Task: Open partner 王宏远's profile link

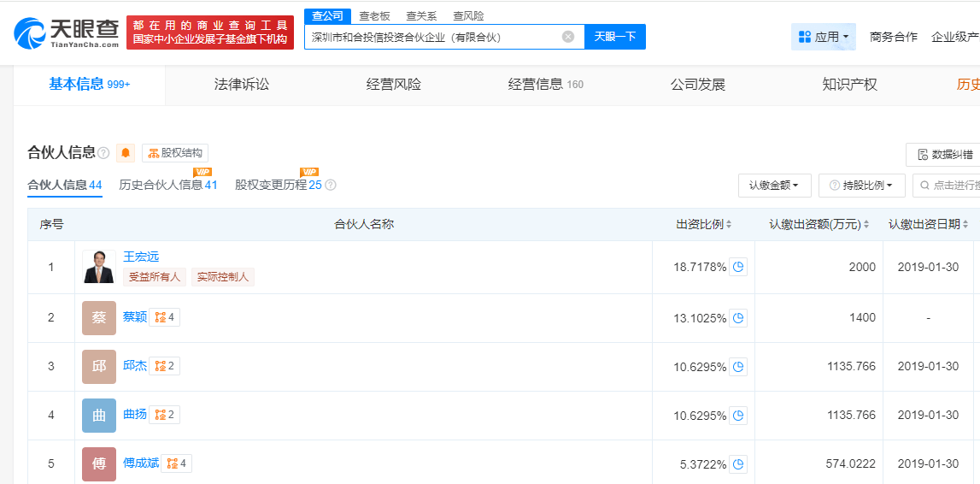Action: (141, 257)
